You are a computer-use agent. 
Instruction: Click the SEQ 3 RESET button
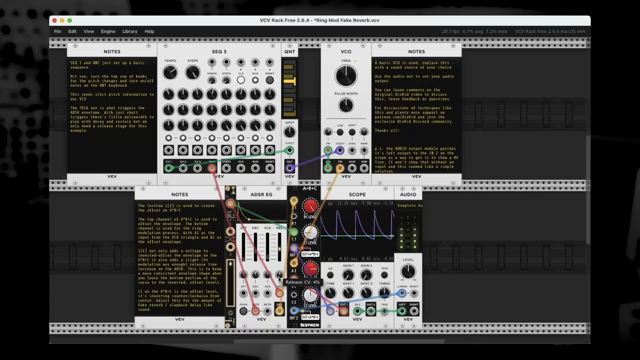[x=270, y=80]
